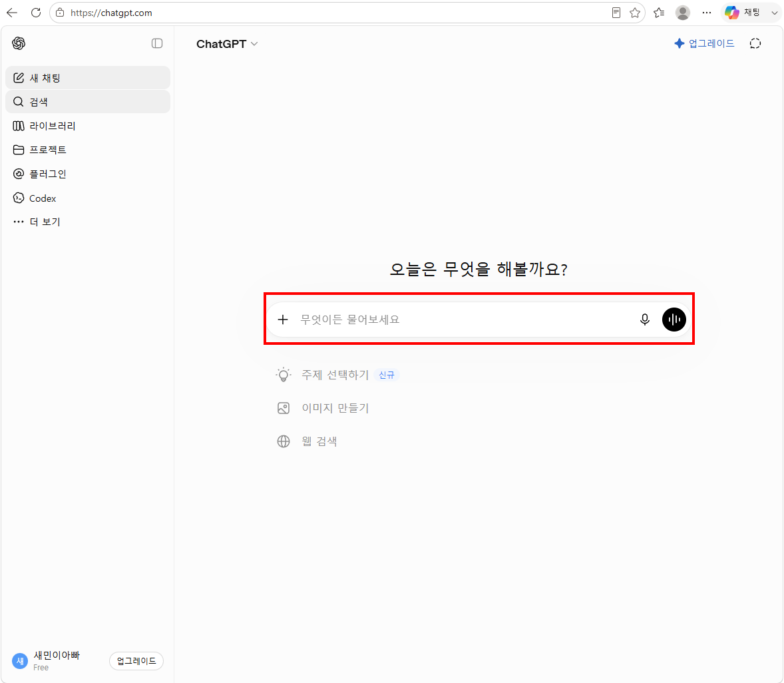This screenshot has width=784, height=683.
Task: Open Codex from the sidebar
Action: [88, 198]
